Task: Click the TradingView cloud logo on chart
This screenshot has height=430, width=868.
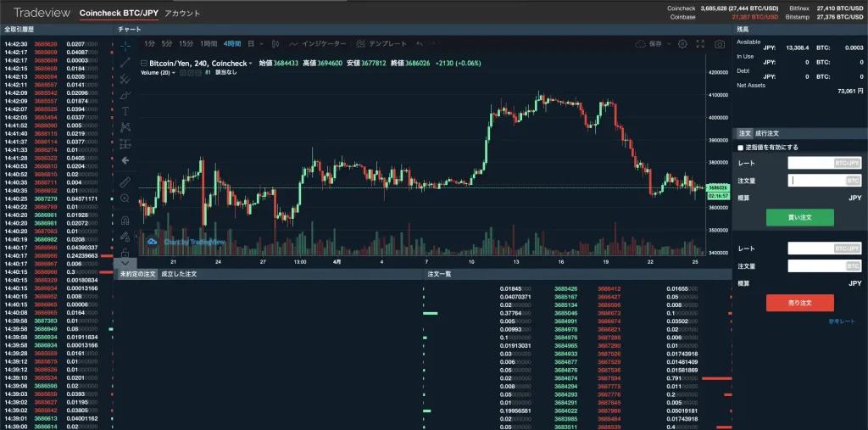Action: coord(153,242)
